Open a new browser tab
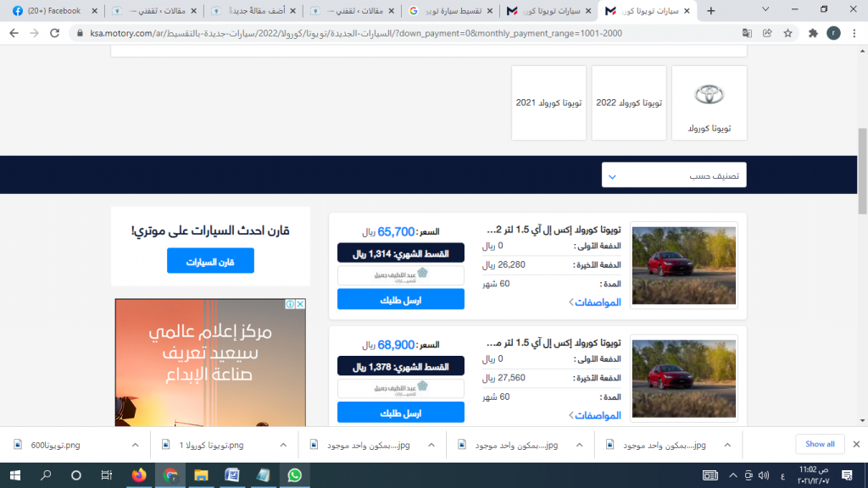Screen dimensions: 868x488 pos(711,10)
